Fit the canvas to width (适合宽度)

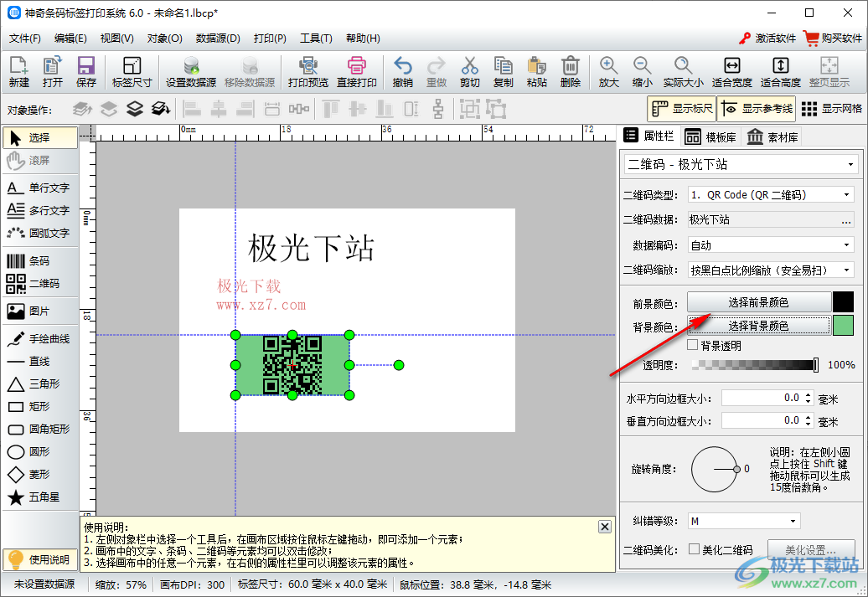click(x=731, y=72)
